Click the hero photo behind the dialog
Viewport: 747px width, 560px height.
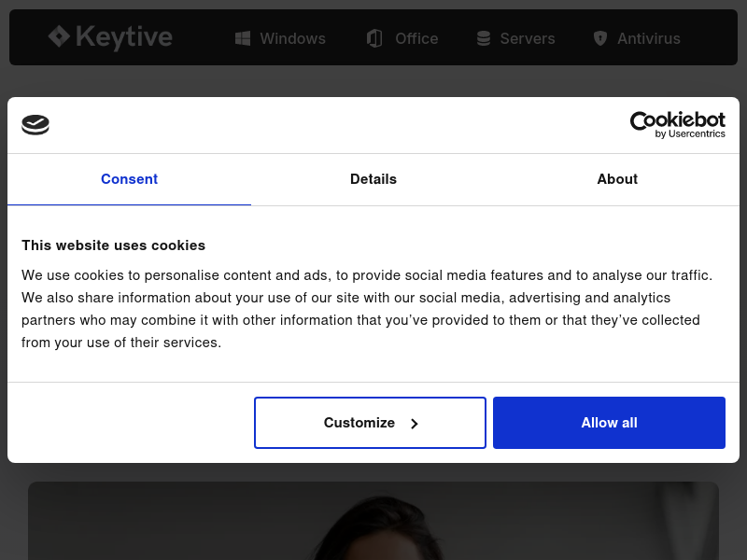click(373, 521)
